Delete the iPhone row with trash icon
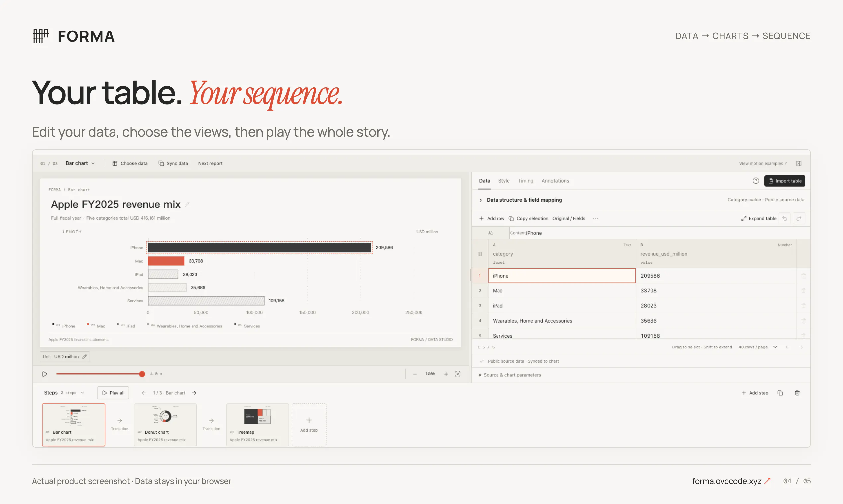The width and height of the screenshot is (843, 504). 803,276
